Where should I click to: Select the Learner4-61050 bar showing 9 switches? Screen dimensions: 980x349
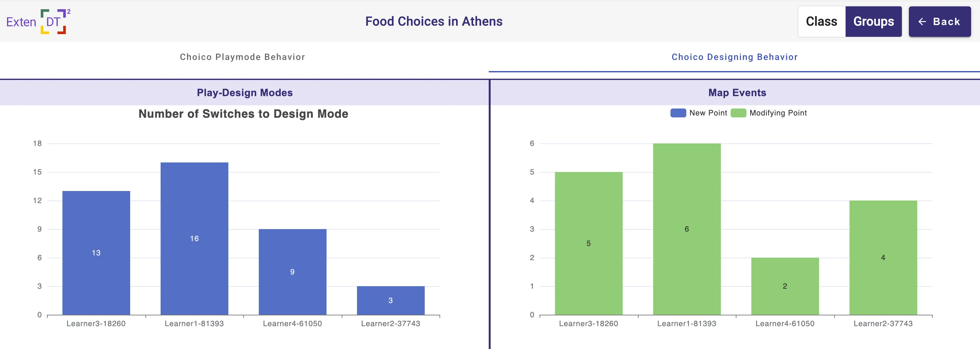[x=292, y=272]
